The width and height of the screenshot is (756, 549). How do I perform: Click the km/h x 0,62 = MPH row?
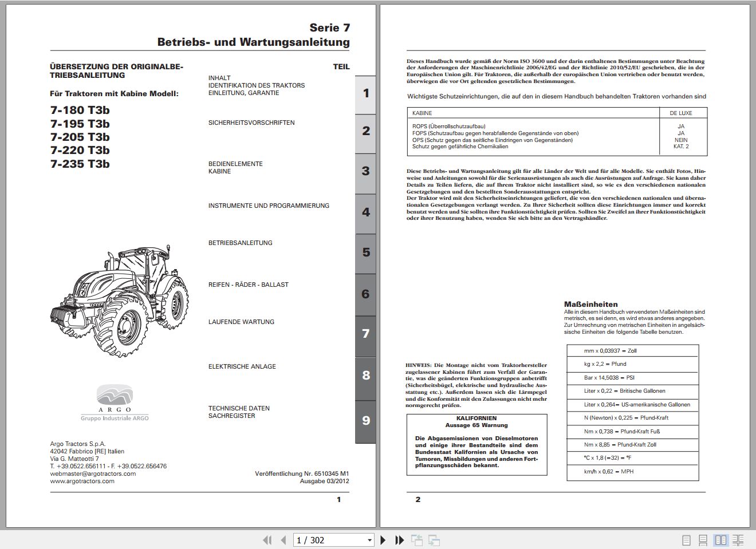(x=633, y=472)
